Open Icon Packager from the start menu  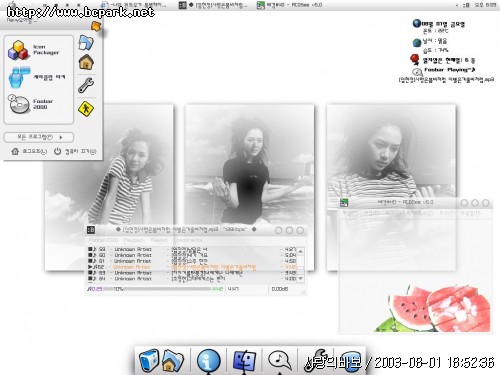(x=34, y=50)
